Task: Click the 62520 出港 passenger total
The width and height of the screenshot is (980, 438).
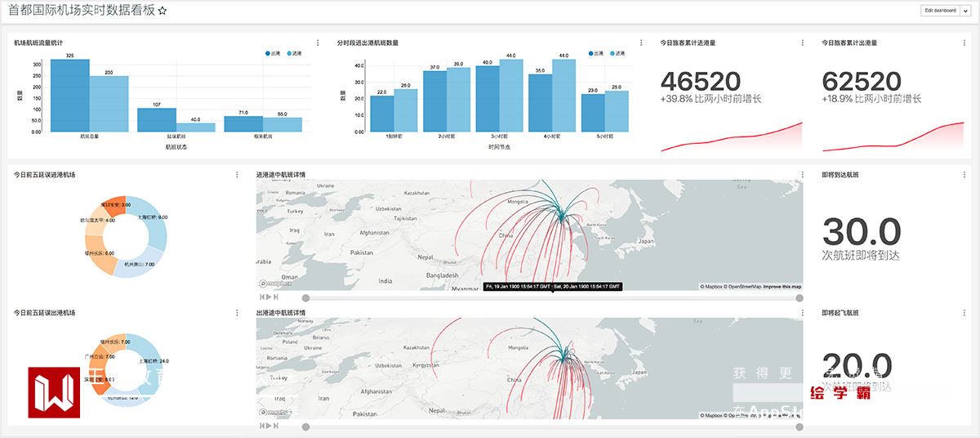Action: click(x=862, y=81)
